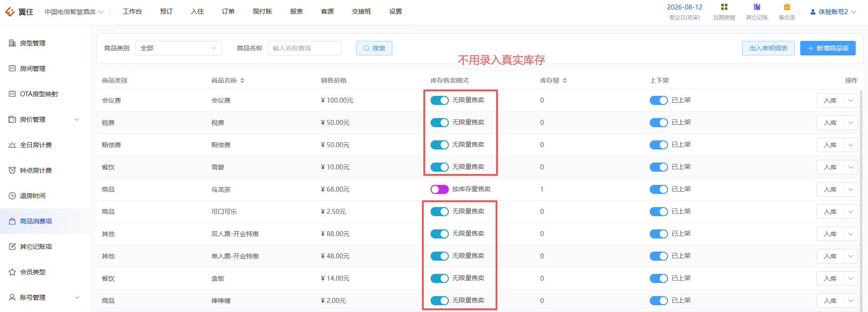Click 退房时间 clock icon
Viewport: 868px width, 312px height.
12,196
